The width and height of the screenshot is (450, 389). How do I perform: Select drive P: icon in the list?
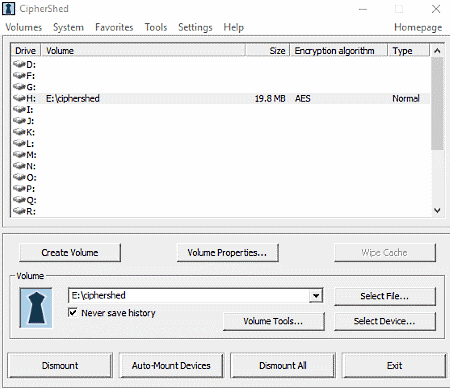coord(19,189)
